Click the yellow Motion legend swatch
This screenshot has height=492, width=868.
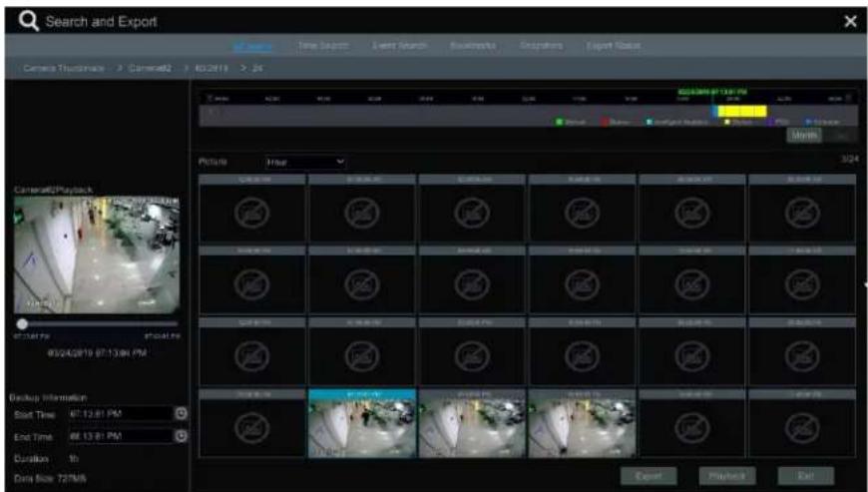pos(727,122)
